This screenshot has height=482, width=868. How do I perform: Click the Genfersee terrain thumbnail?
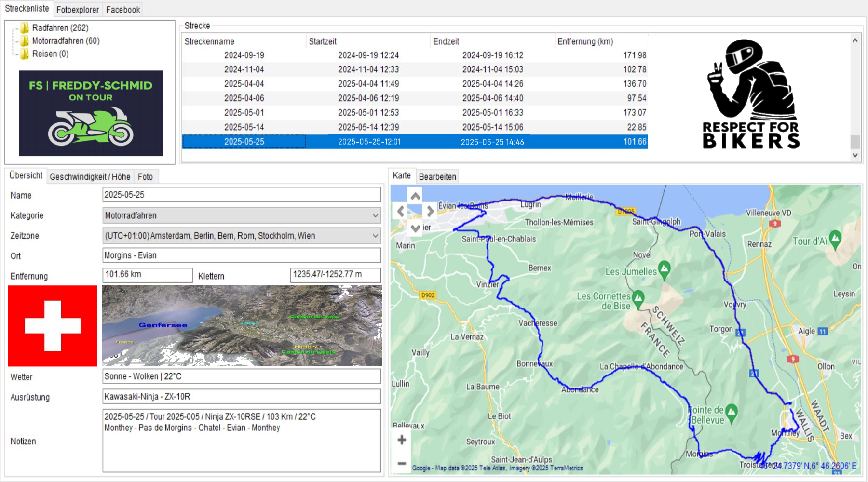coord(242,325)
